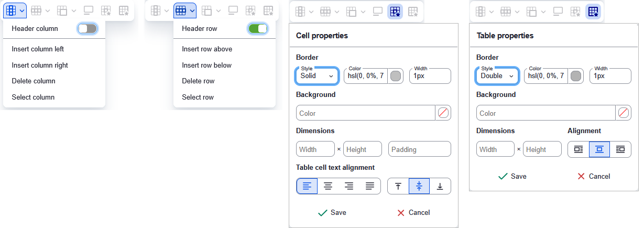Align table to the right in Table properties
This screenshot has width=644, height=228.
pos(620,149)
